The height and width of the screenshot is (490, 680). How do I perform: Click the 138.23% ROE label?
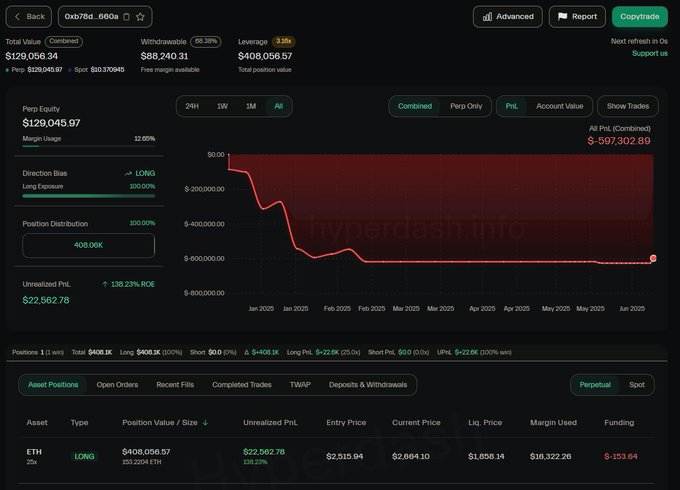click(129, 284)
